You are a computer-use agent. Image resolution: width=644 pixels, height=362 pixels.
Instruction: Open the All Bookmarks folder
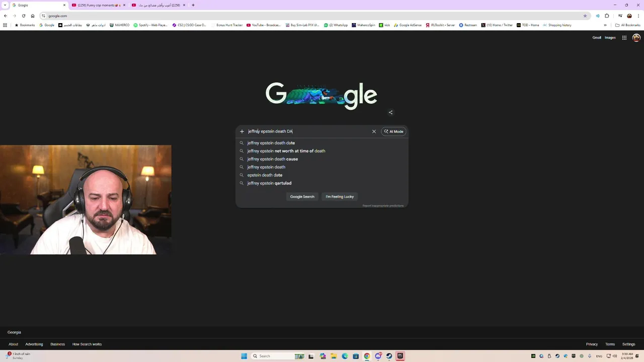[x=627, y=25]
